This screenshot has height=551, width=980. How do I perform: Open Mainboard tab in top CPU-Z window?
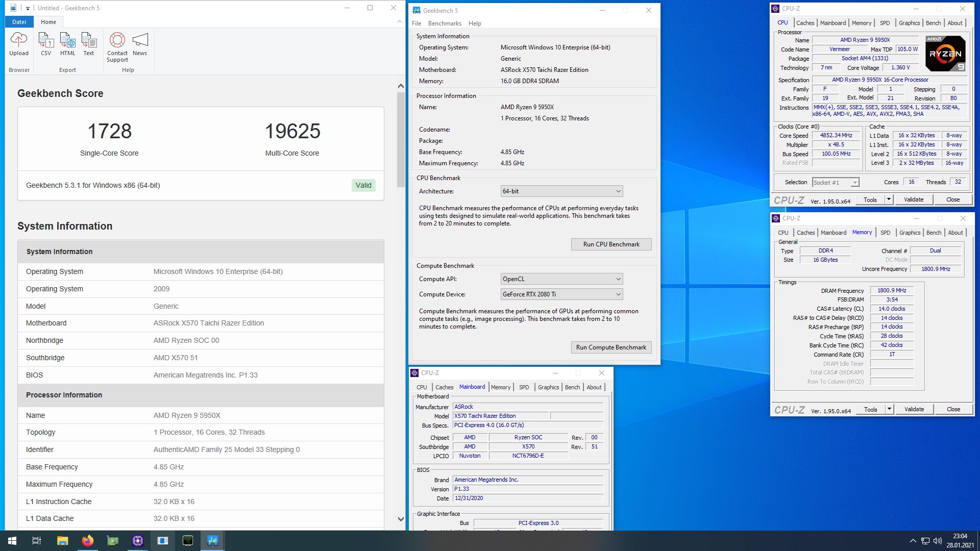coord(833,23)
